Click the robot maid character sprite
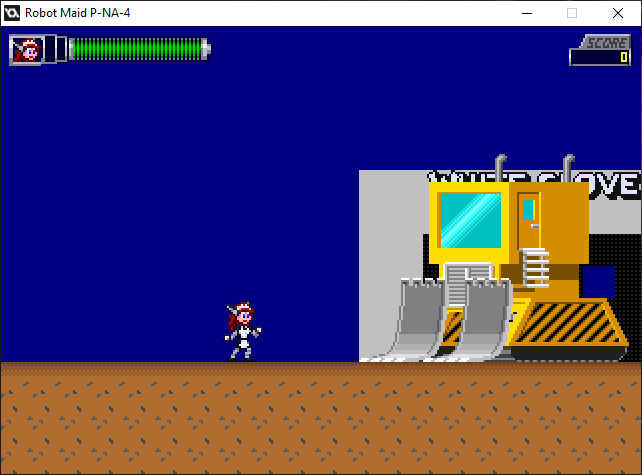This screenshot has width=642, height=475. pos(243,332)
